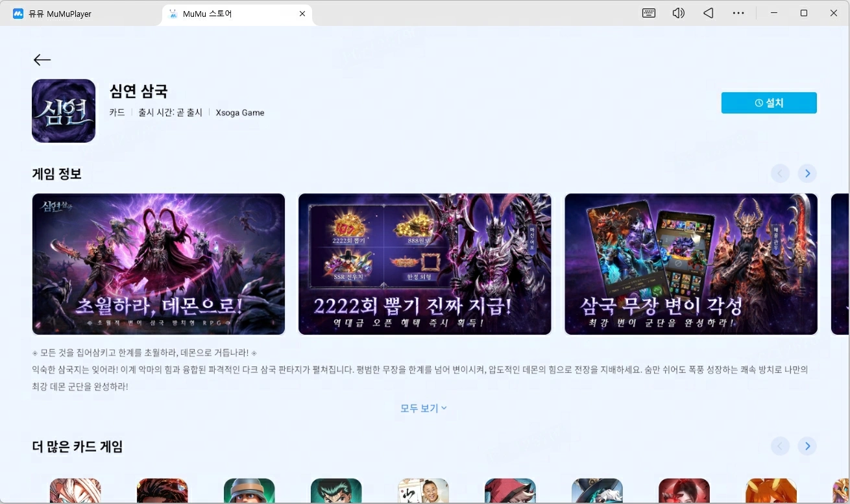Click the 게임 정보 heading
The width and height of the screenshot is (850, 504).
(56, 174)
